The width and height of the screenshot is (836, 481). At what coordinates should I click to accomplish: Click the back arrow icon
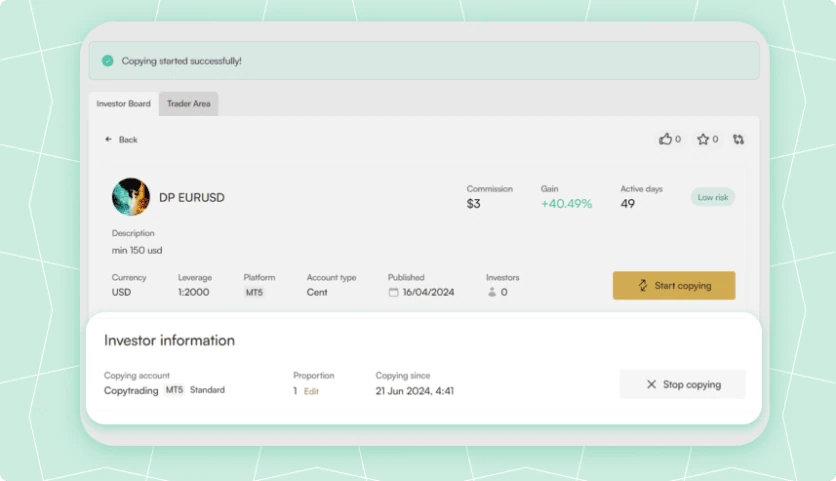point(108,139)
